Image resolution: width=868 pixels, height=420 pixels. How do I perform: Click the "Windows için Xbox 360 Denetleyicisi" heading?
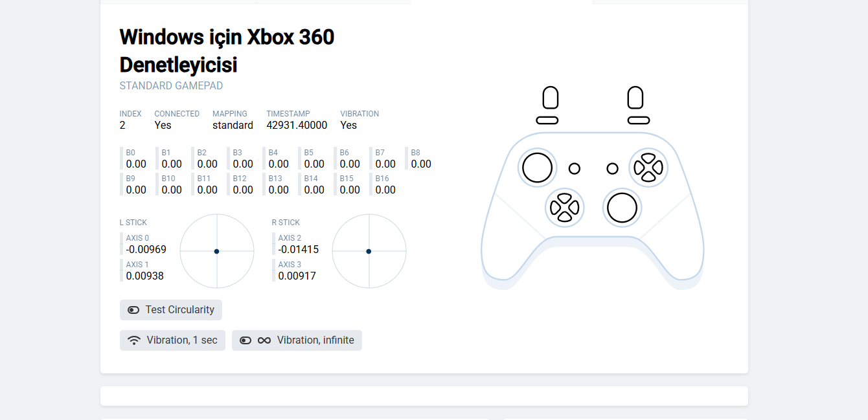(x=227, y=51)
